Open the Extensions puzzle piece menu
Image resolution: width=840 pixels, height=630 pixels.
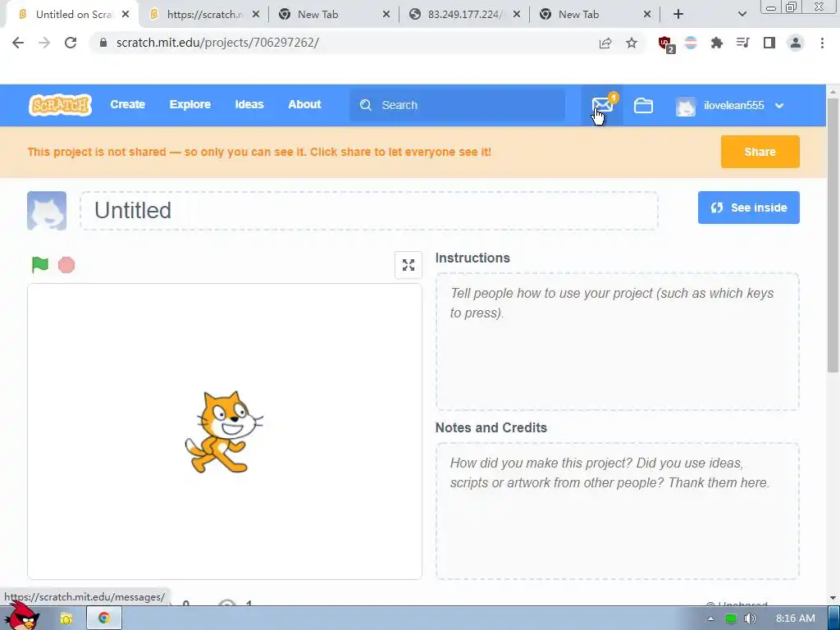717,43
